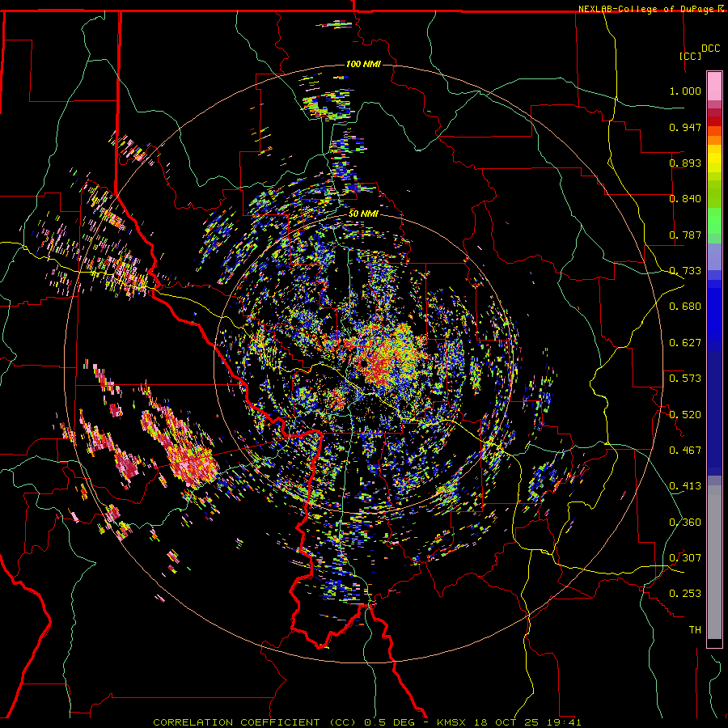Click the 0.627 scale value
This screenshot has height=728, width=728.
click(685, 343)
